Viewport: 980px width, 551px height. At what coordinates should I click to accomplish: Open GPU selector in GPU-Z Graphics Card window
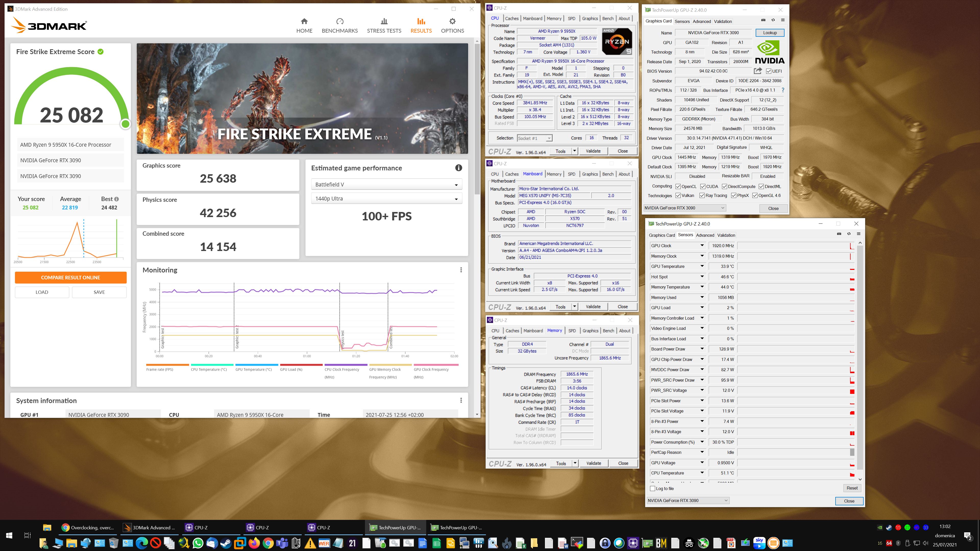(685, 208)
